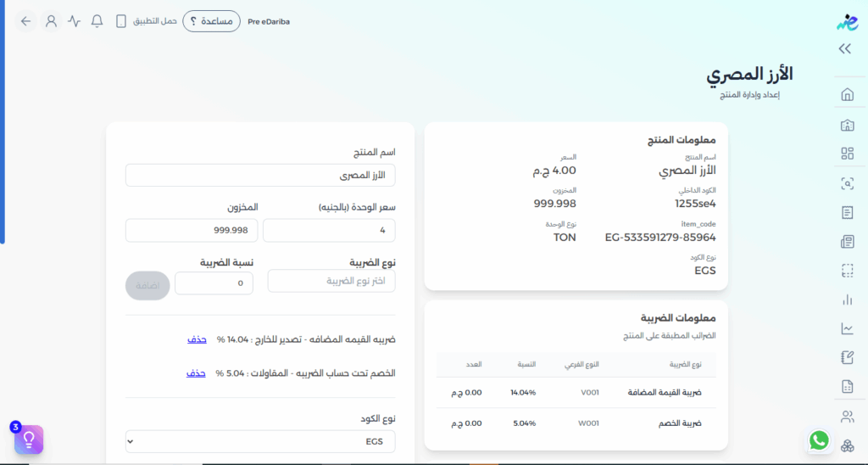Open the file text icon in sidebar
This screenshot has width=868, height=465.
[848, 387]
